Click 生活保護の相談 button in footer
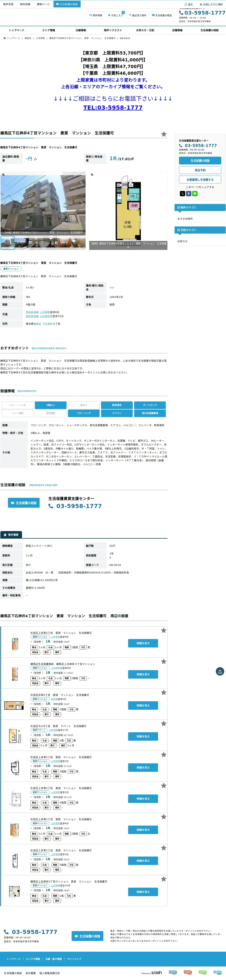This screenshot has width=226, height=980. click(87, 936)
